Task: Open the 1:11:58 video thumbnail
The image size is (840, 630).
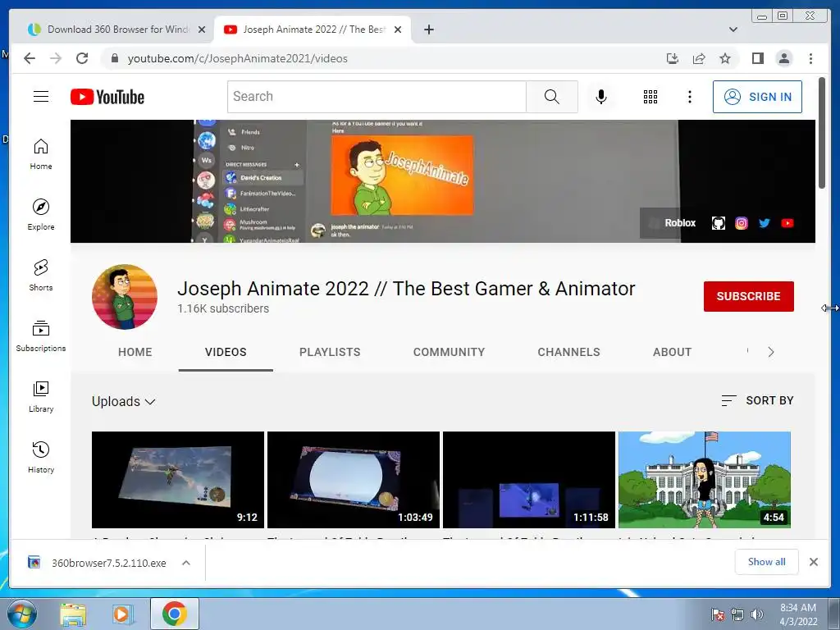Action: tap(529, 479)
